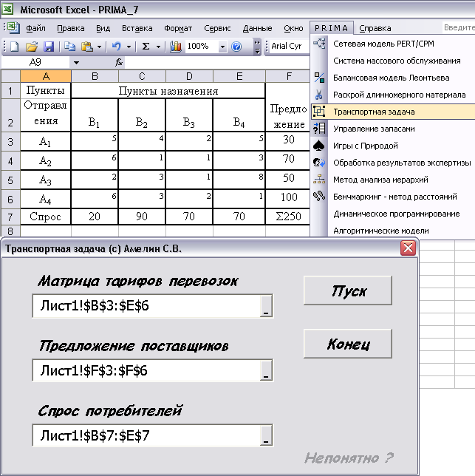Click the Undo arrow icon

click(117, 47)
